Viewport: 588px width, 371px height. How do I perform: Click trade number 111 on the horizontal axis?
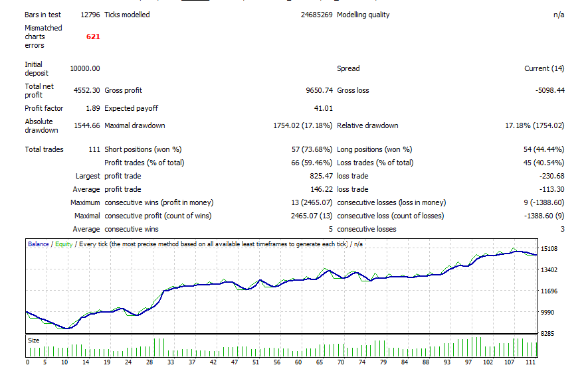point(530,362)
